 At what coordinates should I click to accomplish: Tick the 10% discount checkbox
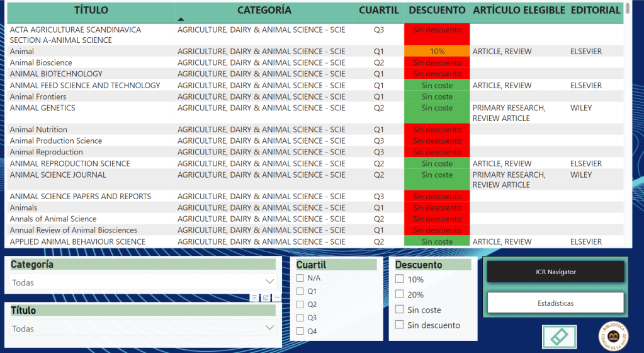coord(399,279)
